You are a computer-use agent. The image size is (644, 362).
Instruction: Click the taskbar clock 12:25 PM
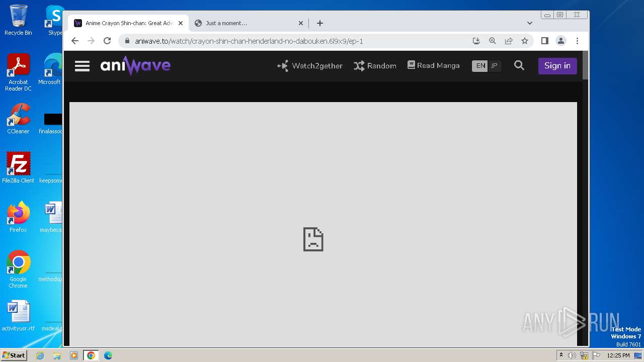point(618,355)
